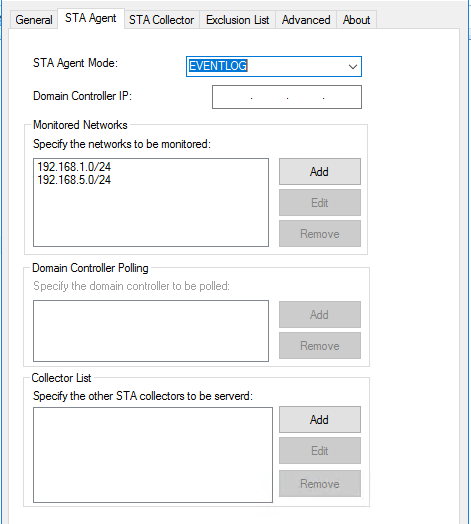Click Edit in Monitored Networks
This screenshot has height=524, width=471.
click(x=320, y=203)
